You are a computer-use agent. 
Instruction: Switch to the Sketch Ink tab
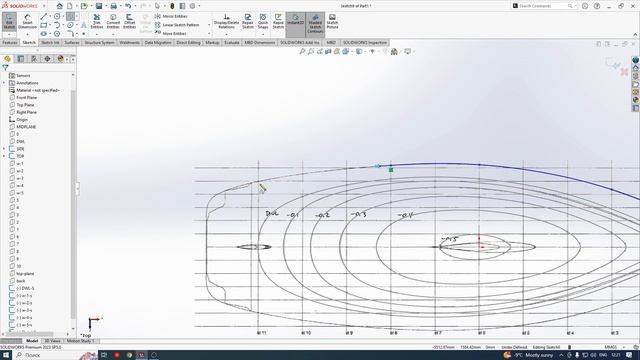tap(50, 42)
